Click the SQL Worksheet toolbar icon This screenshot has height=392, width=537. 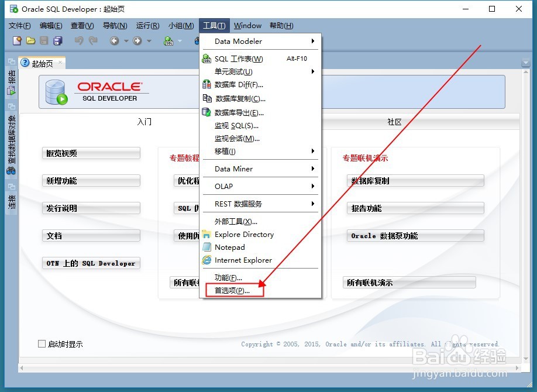click(x=168, y=41)
